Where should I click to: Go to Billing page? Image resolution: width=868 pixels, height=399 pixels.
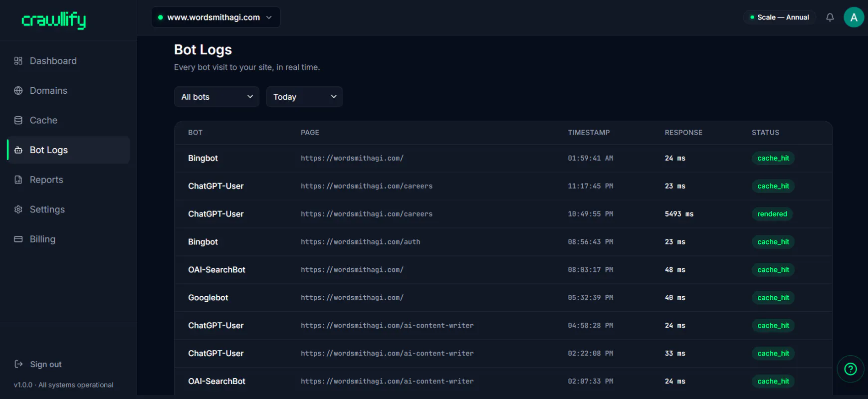[x=68, y=239]
